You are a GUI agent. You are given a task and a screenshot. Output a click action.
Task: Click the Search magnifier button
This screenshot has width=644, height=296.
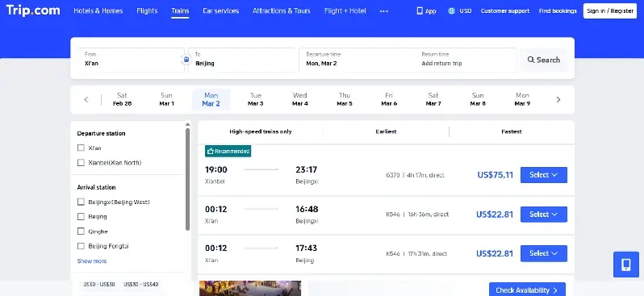click(x=543, y=60)
